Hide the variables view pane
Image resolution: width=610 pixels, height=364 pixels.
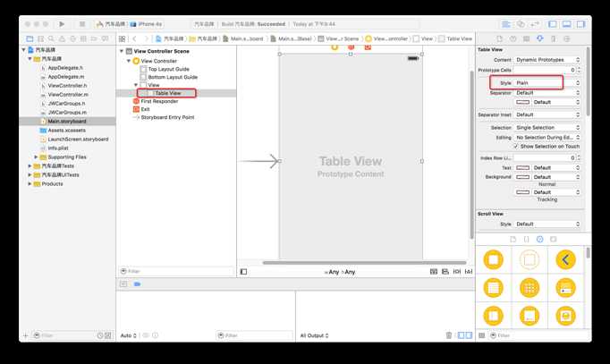[x=461, y=335]
